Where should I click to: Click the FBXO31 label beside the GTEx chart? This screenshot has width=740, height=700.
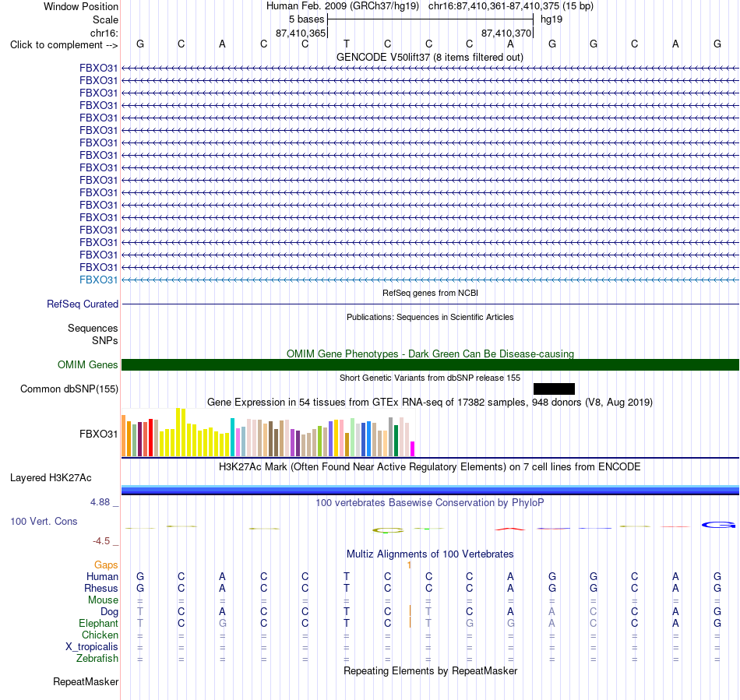pos(98,434)
